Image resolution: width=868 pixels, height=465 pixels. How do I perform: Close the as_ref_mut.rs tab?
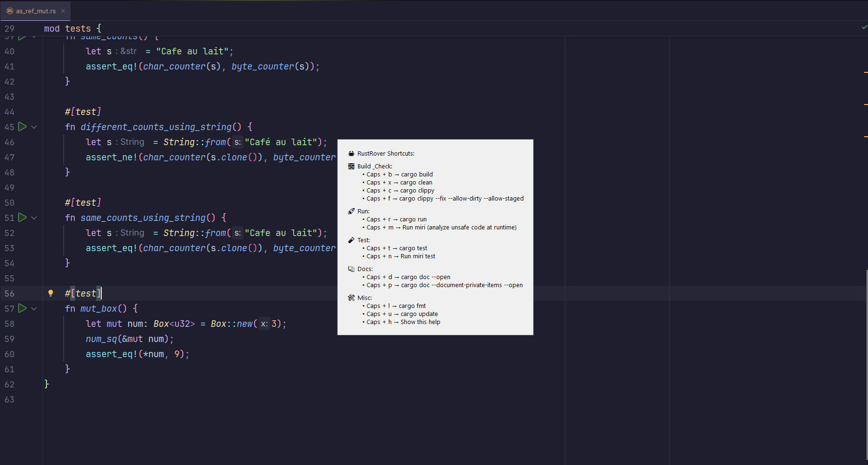click(x=63, y=11)
